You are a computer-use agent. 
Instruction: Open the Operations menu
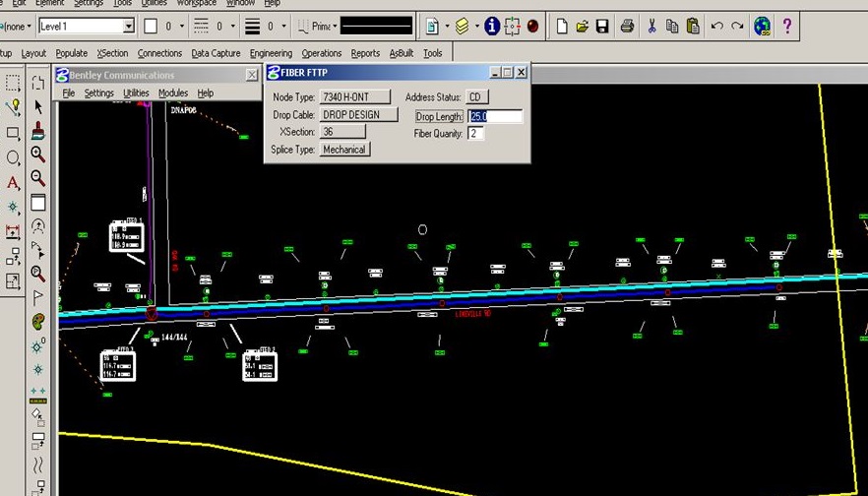coord(321,53)
